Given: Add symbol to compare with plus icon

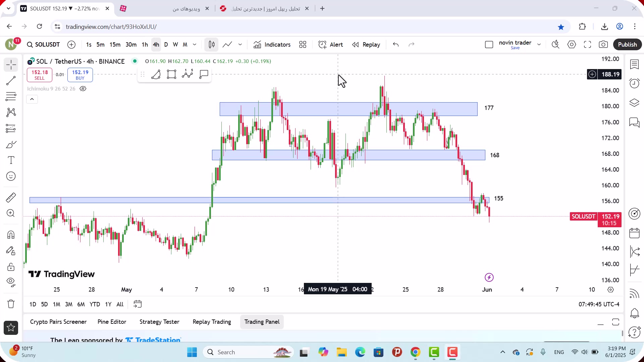Looking at the screenshot, I should (x=71, y=45).
